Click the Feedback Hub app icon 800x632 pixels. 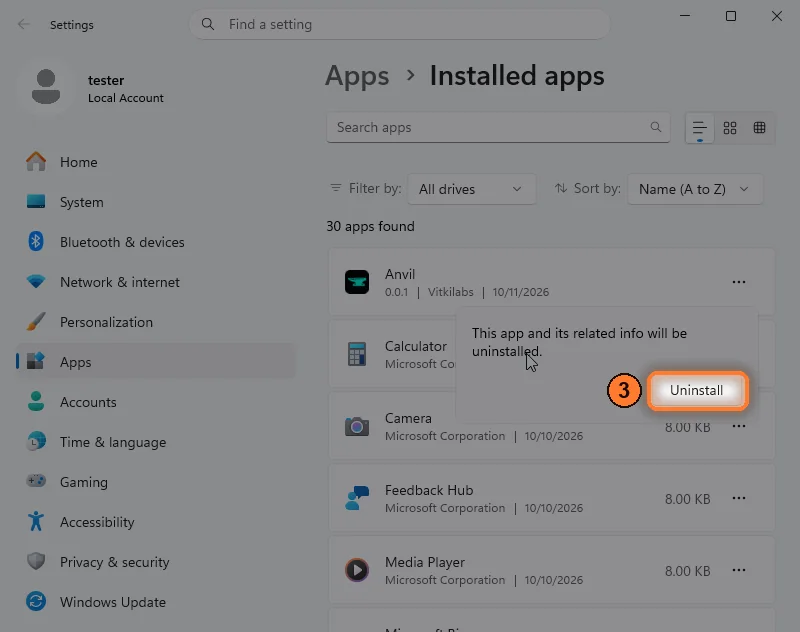pos(357,498)
